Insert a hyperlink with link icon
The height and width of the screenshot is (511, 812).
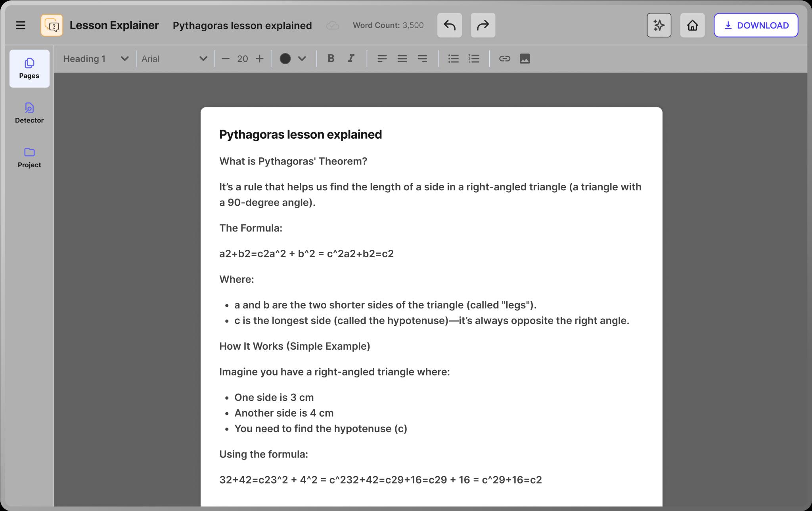pos(504,59)
